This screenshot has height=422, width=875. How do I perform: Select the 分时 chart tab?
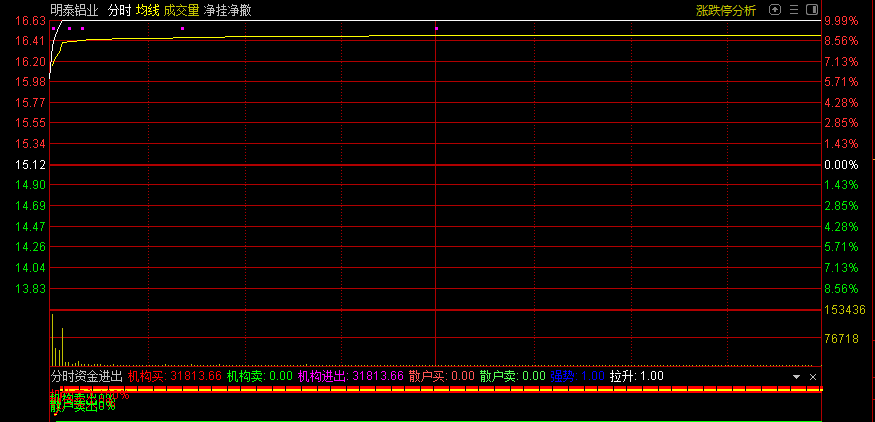coord(119,10)
